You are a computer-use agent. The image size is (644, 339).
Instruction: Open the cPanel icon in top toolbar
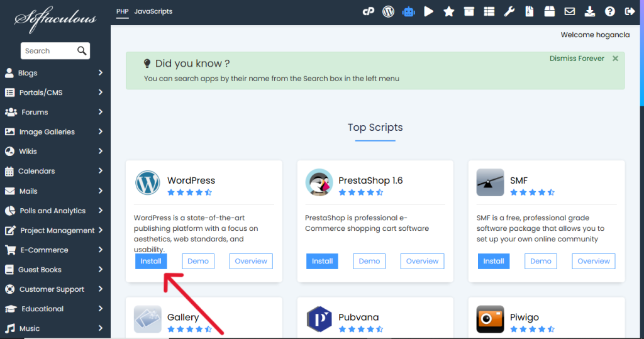point(369,11)
